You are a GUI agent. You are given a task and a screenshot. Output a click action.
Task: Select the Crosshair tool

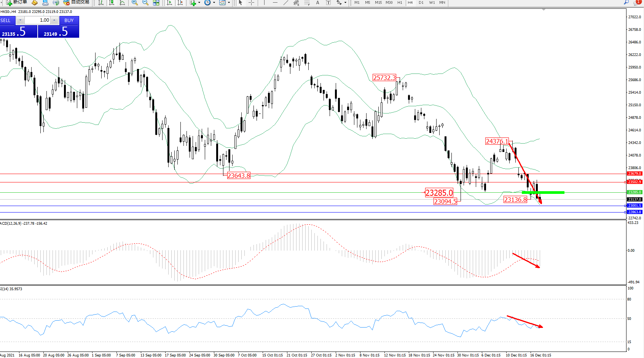(252, 3)
